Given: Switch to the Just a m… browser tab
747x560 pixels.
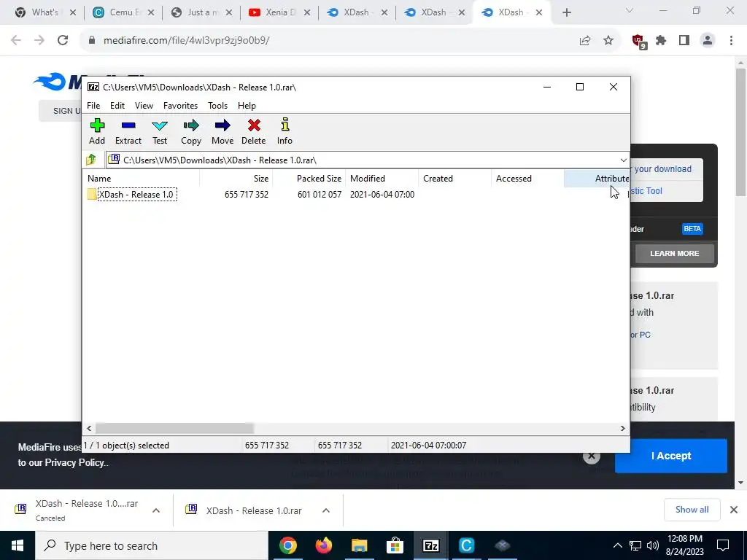Looking at the screenshot, I should pos(201,12).
